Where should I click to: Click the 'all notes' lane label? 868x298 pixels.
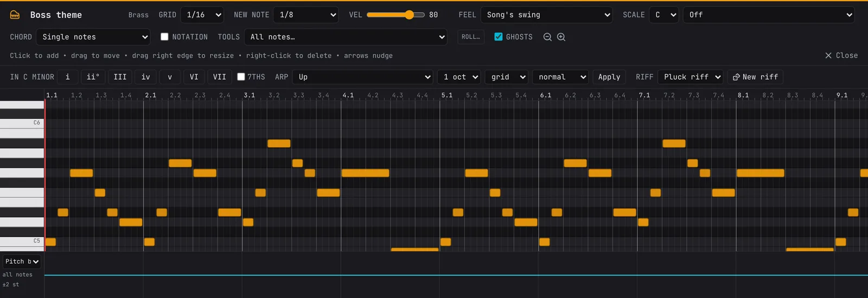click(x=17, y=275)
